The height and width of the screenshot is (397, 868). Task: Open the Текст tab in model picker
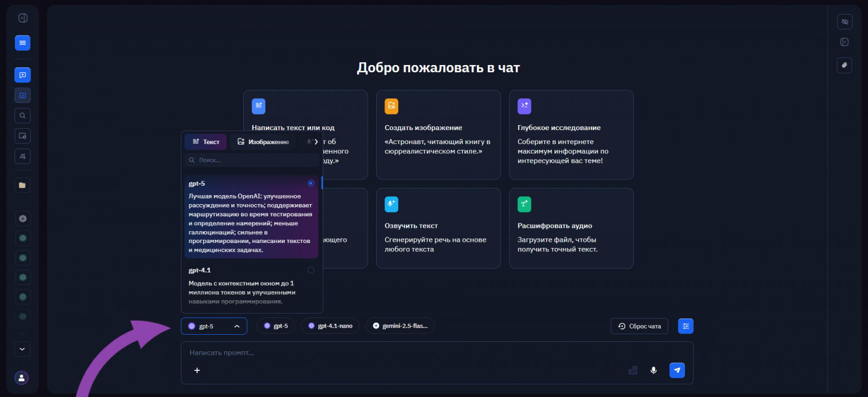(x=205, y=141)
